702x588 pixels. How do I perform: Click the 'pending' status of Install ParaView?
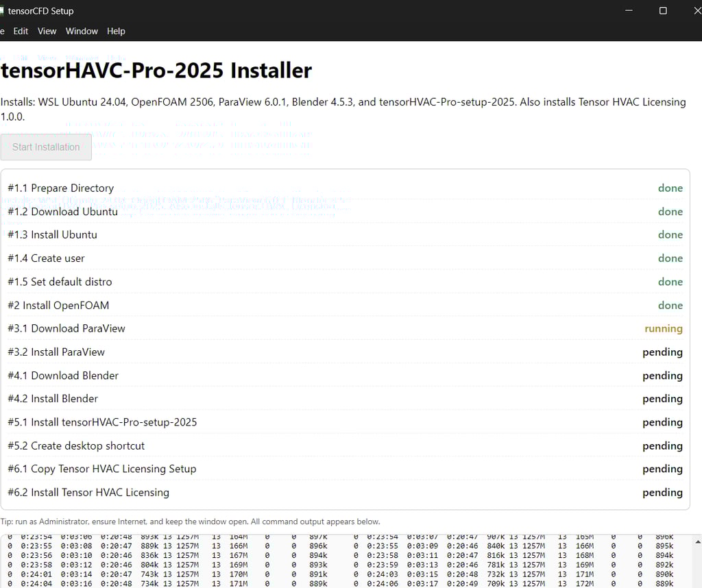[x=663, y=353]
